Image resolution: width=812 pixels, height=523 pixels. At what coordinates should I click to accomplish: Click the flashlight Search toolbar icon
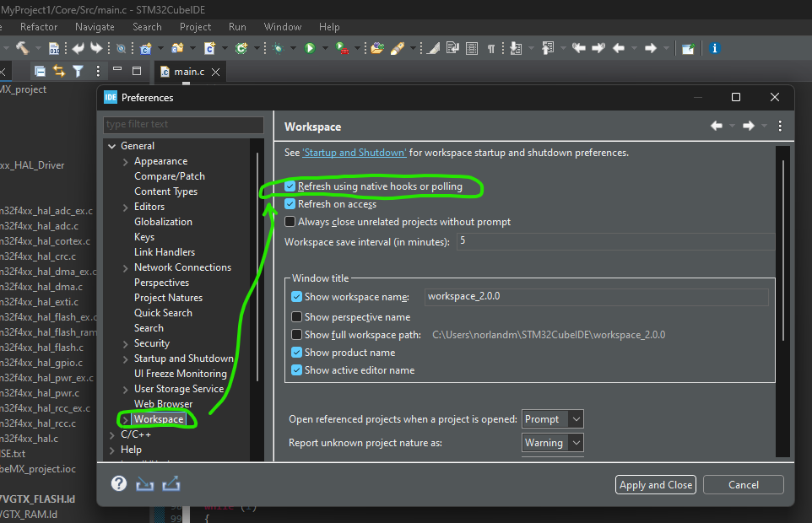(x=398, y=49)
